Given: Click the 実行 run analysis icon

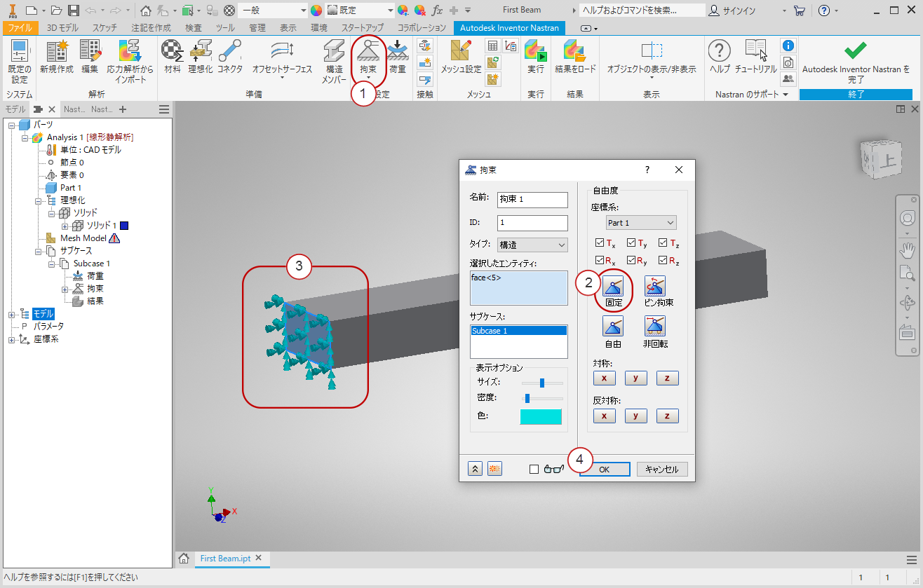Looking at the screenshot, I should click(x=536, y=57).
